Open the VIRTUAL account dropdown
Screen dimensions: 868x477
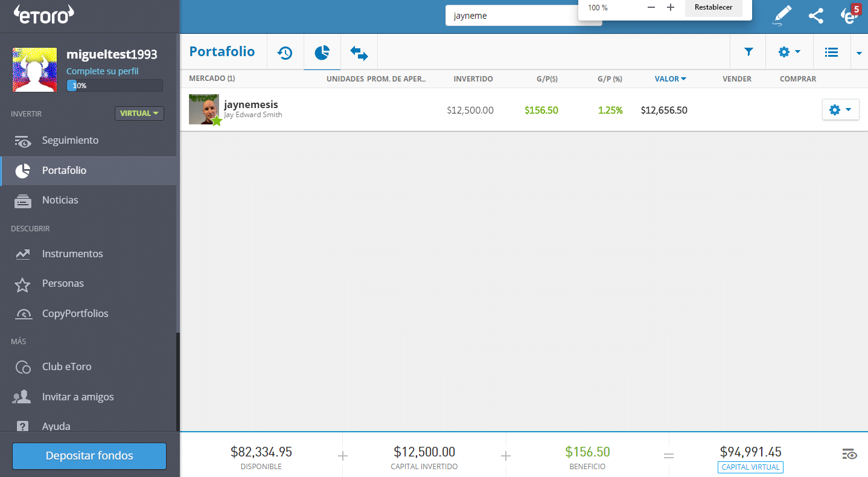(139, 114)
